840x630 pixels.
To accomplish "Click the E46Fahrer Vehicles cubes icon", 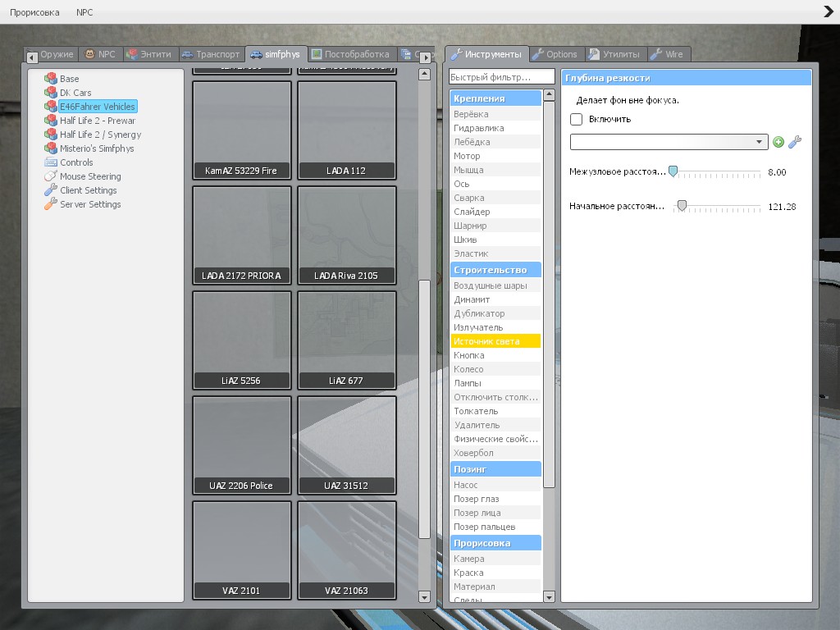I will click(51, 107).
